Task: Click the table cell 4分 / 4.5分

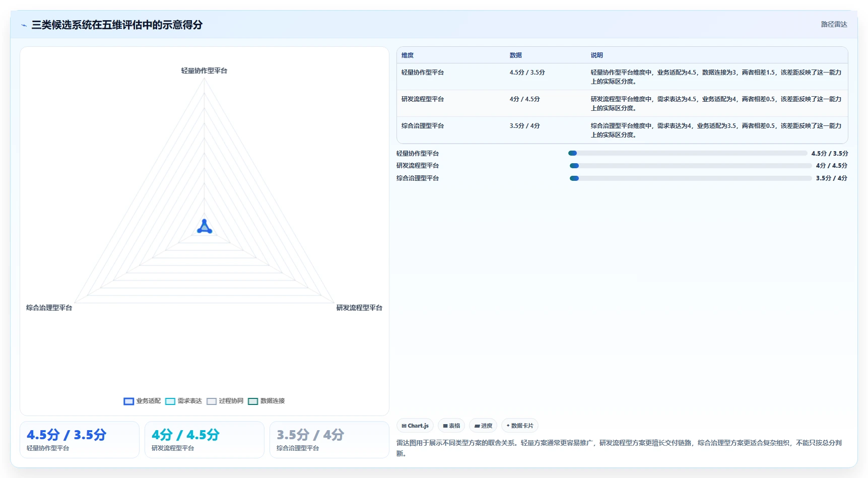Action: click(x=524, y=99)
